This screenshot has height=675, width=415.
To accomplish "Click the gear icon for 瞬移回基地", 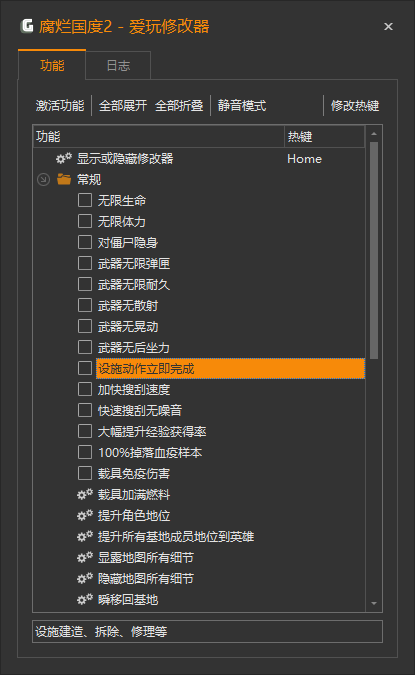I will click(85, 600).
